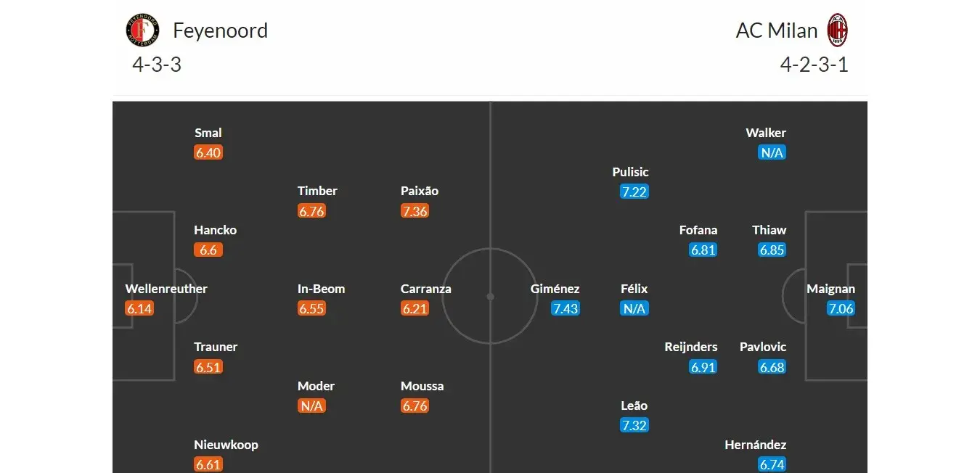Click Hernández's 6.74 rating badge

click(x=772, y=464)
